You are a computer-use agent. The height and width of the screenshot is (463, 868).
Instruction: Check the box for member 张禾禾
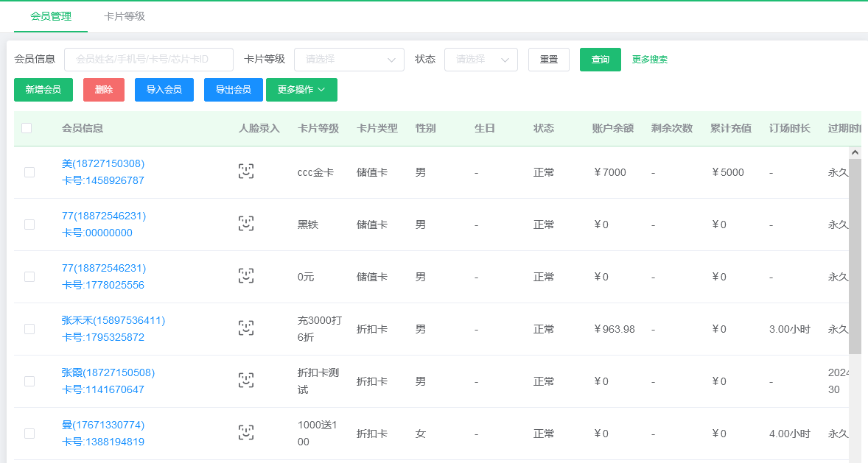click(29, 329)
